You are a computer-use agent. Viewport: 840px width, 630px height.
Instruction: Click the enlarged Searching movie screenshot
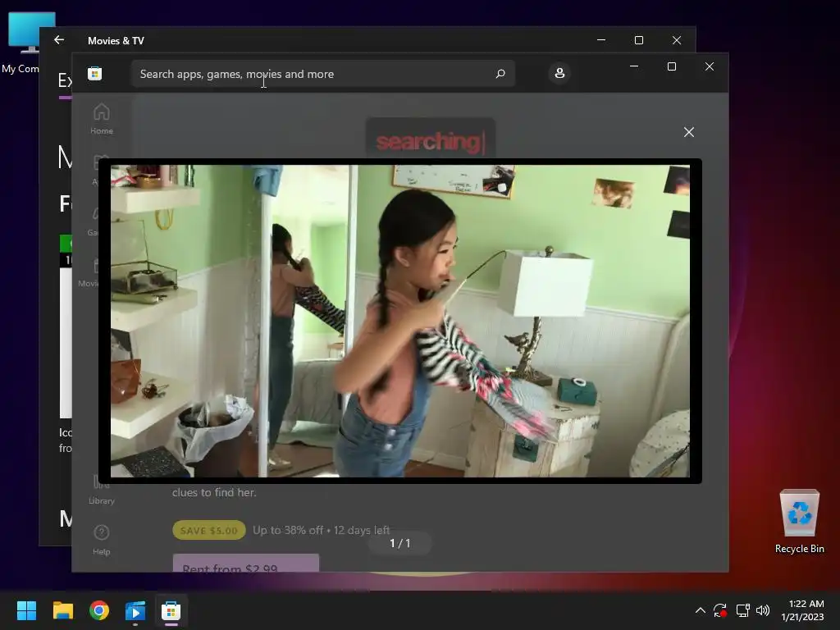400,321
